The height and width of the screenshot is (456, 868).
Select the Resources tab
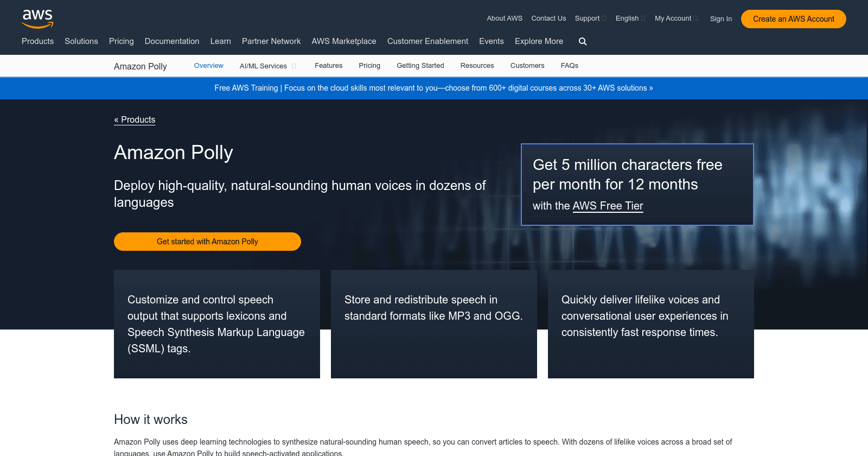pyautogui.click(x=477, y=66)
